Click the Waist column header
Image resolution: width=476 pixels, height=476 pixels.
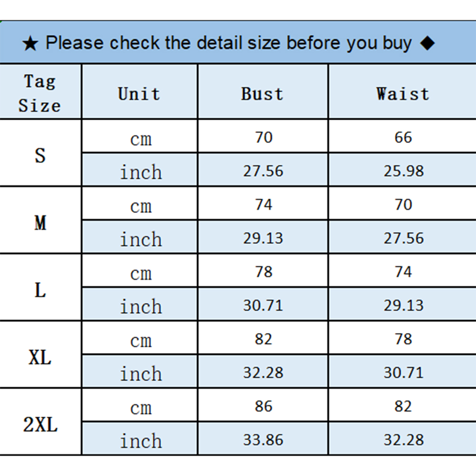click(403, 93)
